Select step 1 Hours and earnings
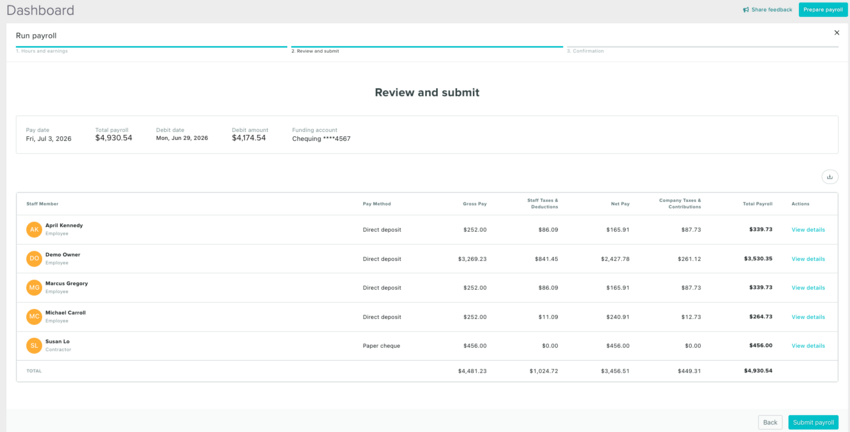The width and height of the screenshot is (850, 432). coord(42,51)
